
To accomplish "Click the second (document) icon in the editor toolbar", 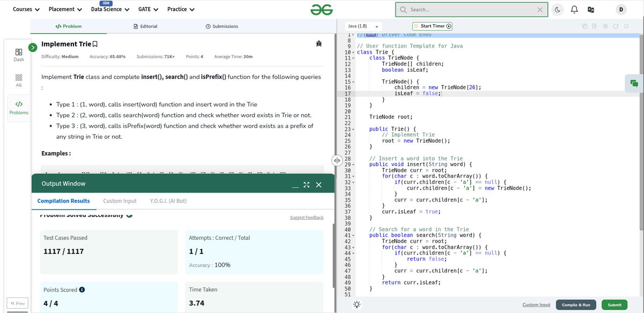I will click(595, 26).
